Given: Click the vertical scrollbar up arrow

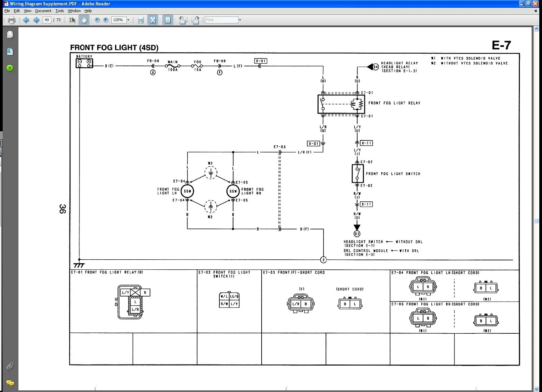Looking at the screenshot, I should click(x=536, y=29).
